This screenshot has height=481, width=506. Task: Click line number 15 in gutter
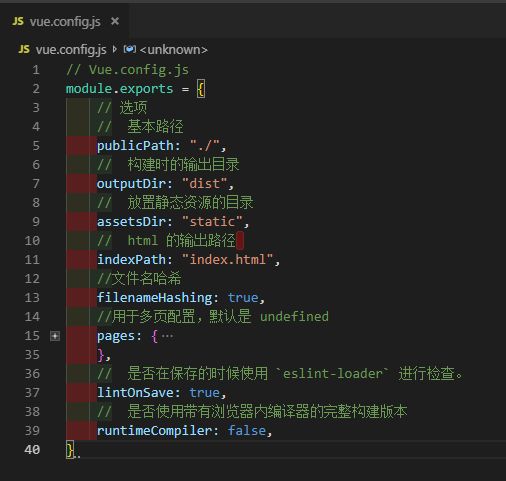pos(32,336)
